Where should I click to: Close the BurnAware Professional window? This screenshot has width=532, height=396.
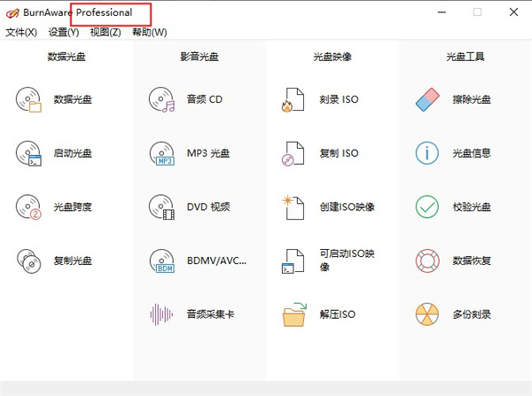513,12
